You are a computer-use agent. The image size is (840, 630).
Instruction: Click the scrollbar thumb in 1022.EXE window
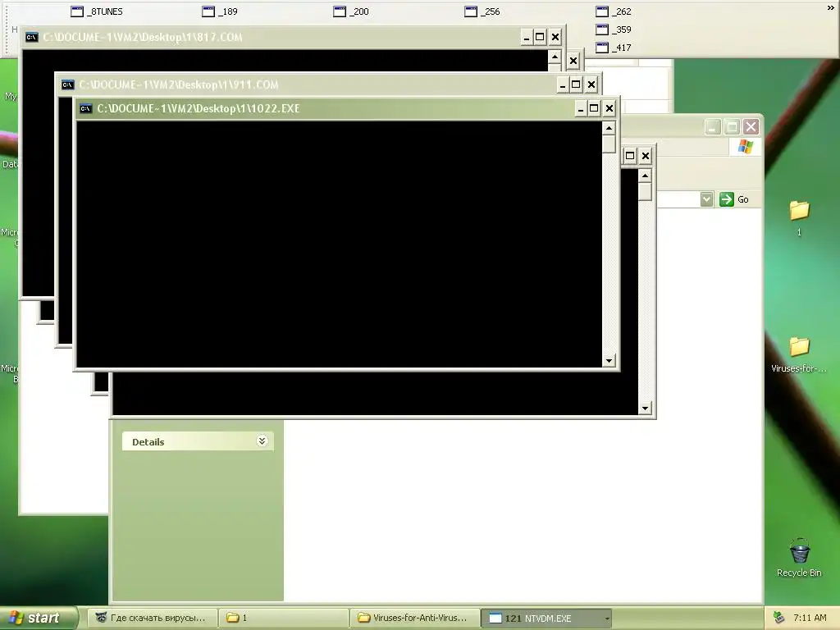click(609, 144)
